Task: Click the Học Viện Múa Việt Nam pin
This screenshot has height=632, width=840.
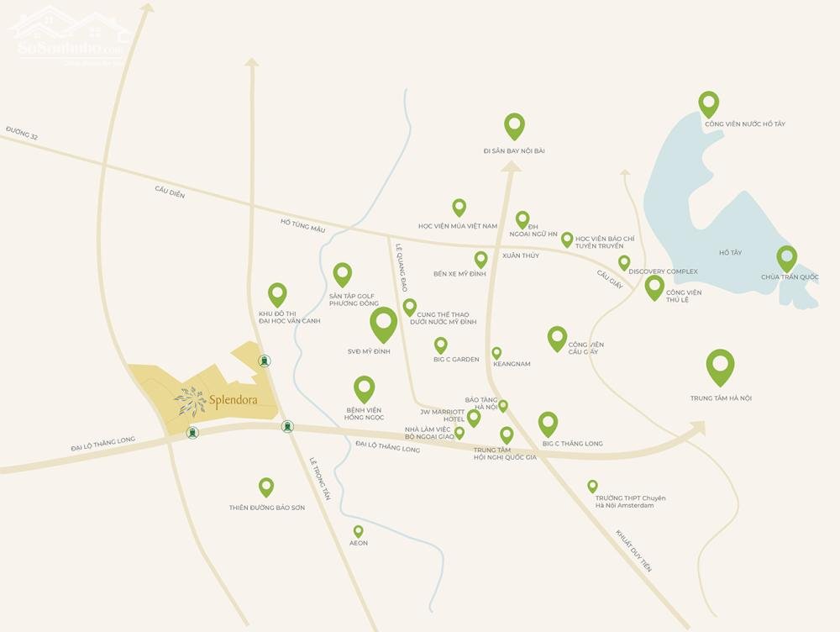Action: point(459,208)
